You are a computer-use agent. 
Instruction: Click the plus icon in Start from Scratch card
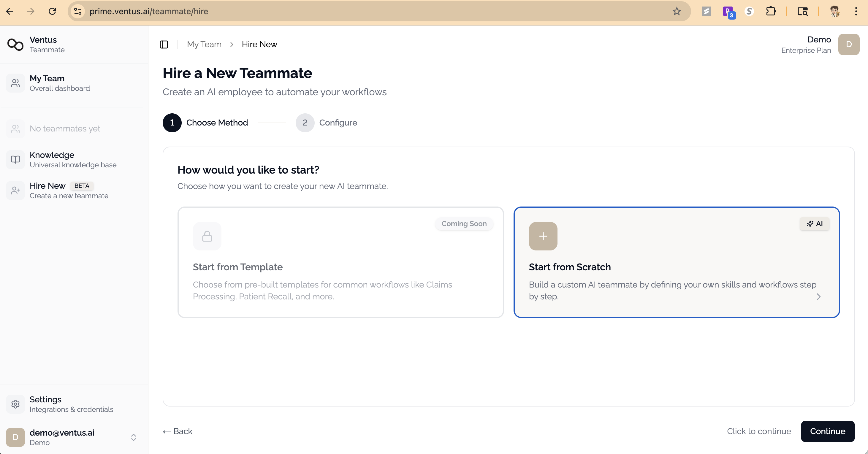(x=543, y=236)
